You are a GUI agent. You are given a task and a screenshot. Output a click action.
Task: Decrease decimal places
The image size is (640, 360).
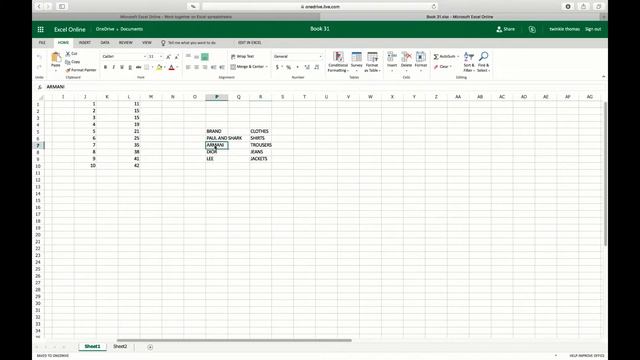(x=317, y=67)
